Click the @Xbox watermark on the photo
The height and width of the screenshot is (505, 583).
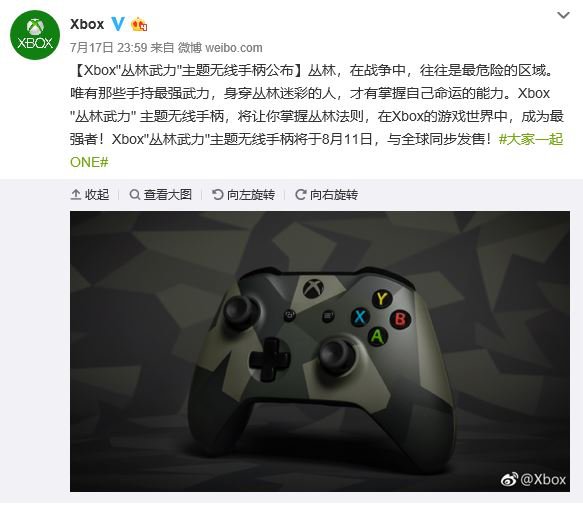[544, 479]
